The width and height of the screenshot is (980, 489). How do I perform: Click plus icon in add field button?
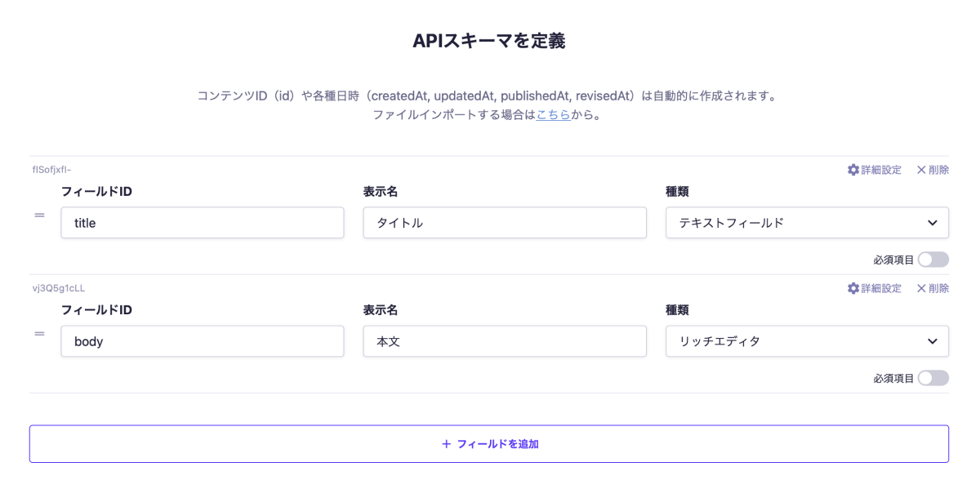coord(446,444)
